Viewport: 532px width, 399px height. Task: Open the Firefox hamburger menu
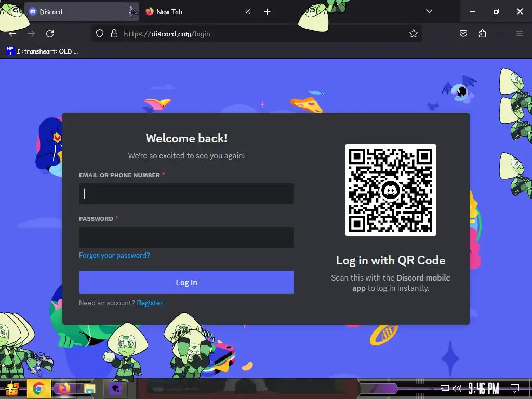(519, 33)
